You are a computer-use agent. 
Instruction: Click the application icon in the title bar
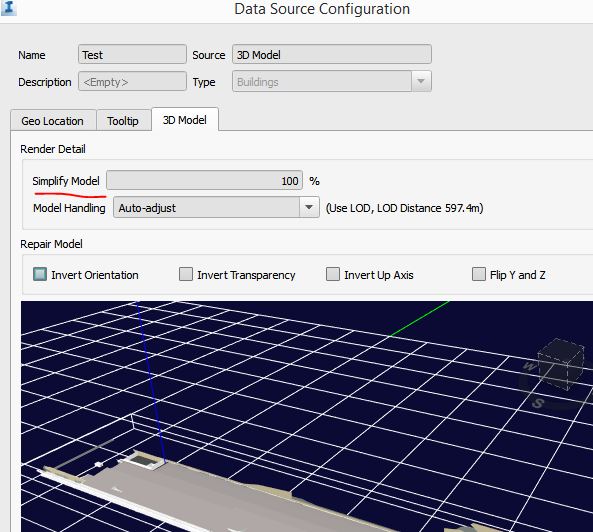[x=8, y=8]
